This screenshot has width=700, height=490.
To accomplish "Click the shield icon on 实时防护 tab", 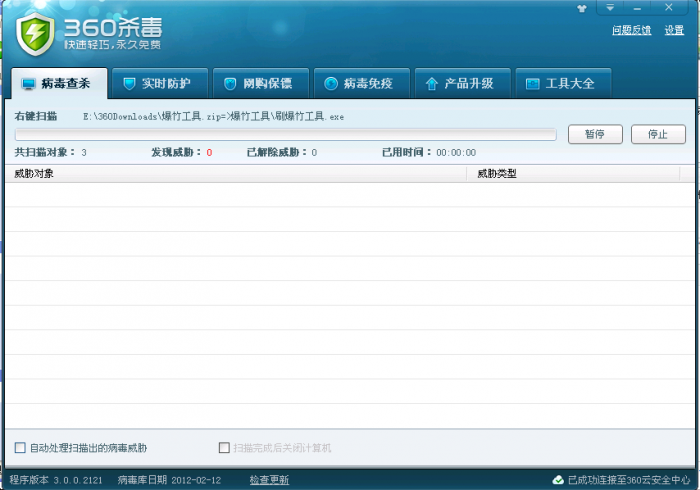I will click(x=129, y=84).
